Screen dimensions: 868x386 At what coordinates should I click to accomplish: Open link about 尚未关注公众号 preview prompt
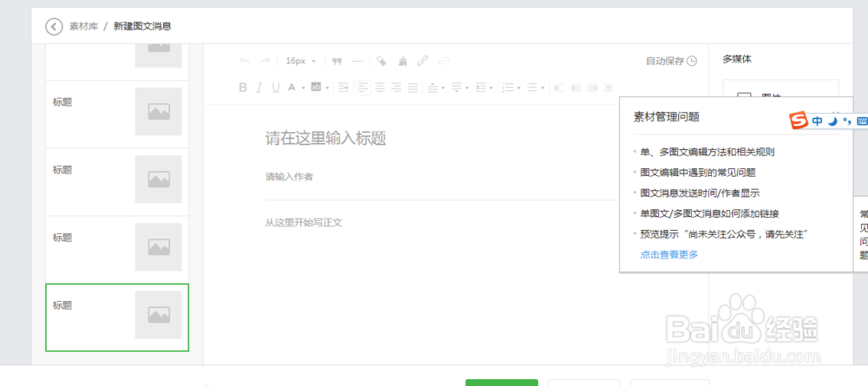(x=725, y=234)
